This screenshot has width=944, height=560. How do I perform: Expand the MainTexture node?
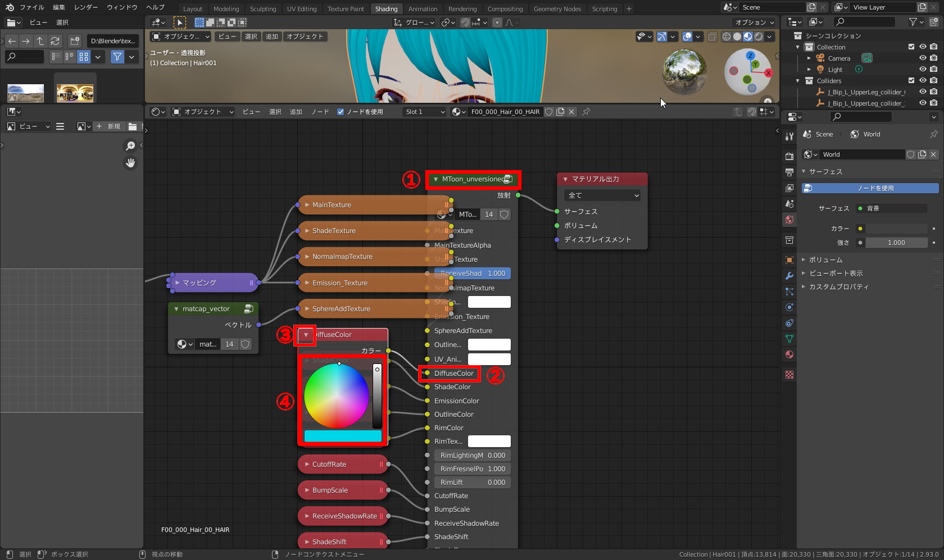click(x=307, y=205)
